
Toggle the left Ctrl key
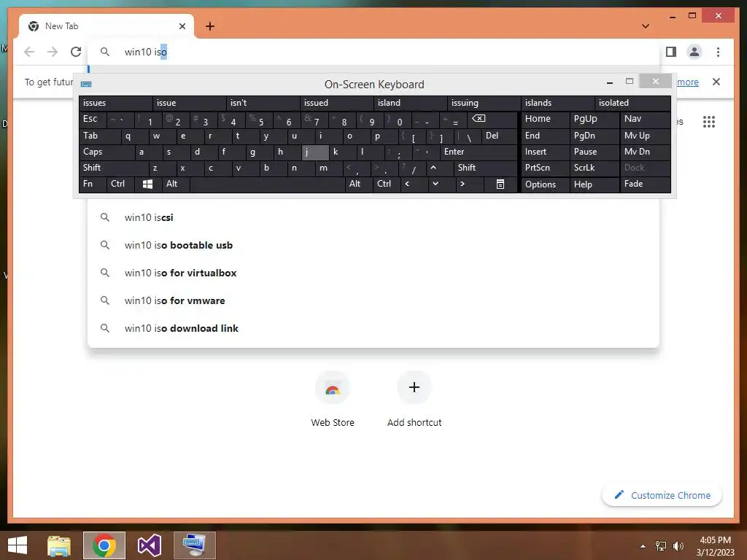tap(120, 184)
